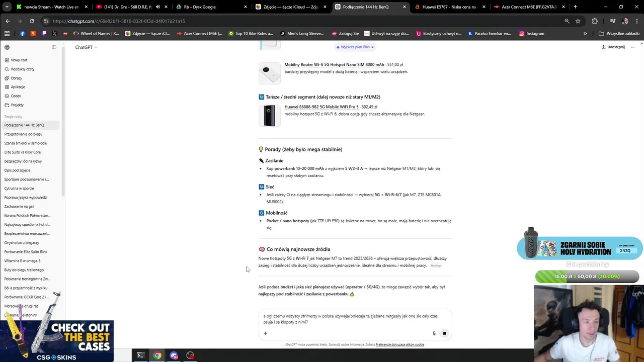The width and height of the screenshot is (644, 362).
Task: Open the Instagram bookmark
Action: [x=532, y=34]
